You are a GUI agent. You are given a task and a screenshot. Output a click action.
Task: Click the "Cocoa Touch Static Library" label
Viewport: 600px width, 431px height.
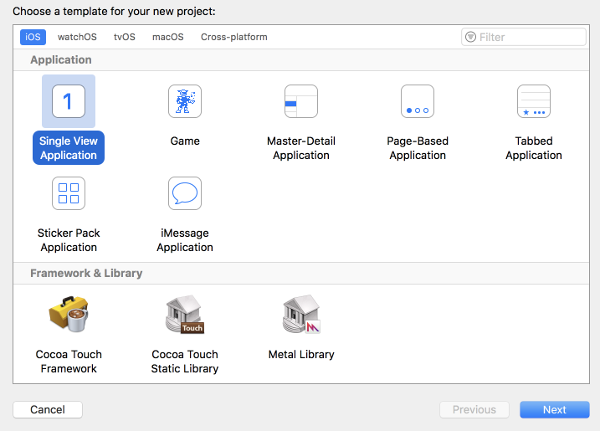(x=185, y=361)
